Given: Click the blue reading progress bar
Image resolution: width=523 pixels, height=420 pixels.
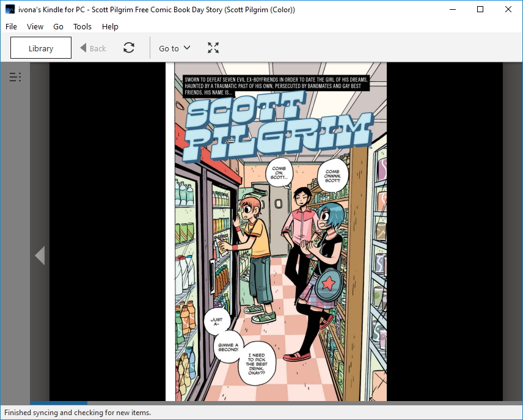Looking at the screenshot, I should point(59,403).
